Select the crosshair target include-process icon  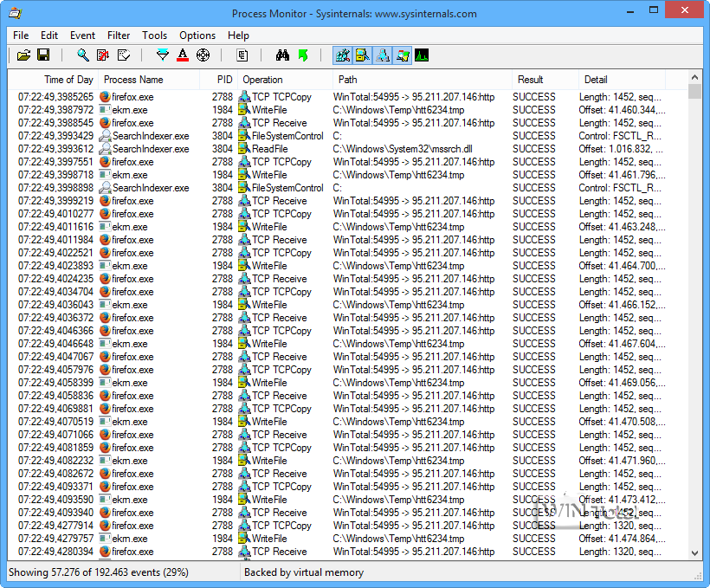203,55
